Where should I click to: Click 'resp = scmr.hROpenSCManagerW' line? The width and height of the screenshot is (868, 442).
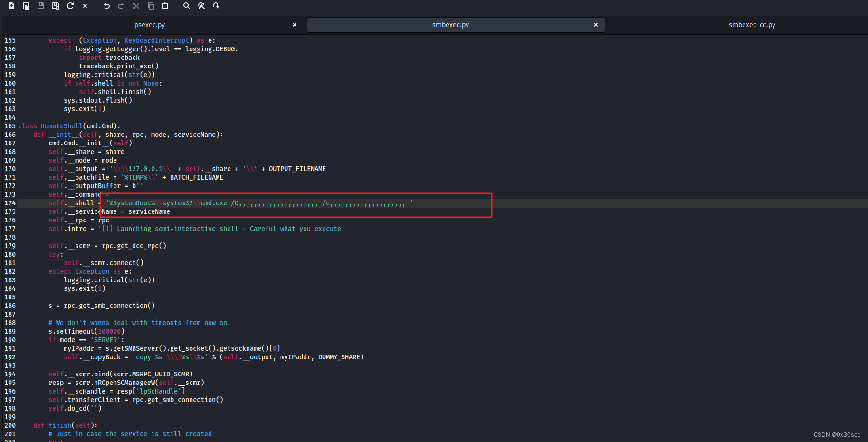pyautogui.click(x=126, y=383)
